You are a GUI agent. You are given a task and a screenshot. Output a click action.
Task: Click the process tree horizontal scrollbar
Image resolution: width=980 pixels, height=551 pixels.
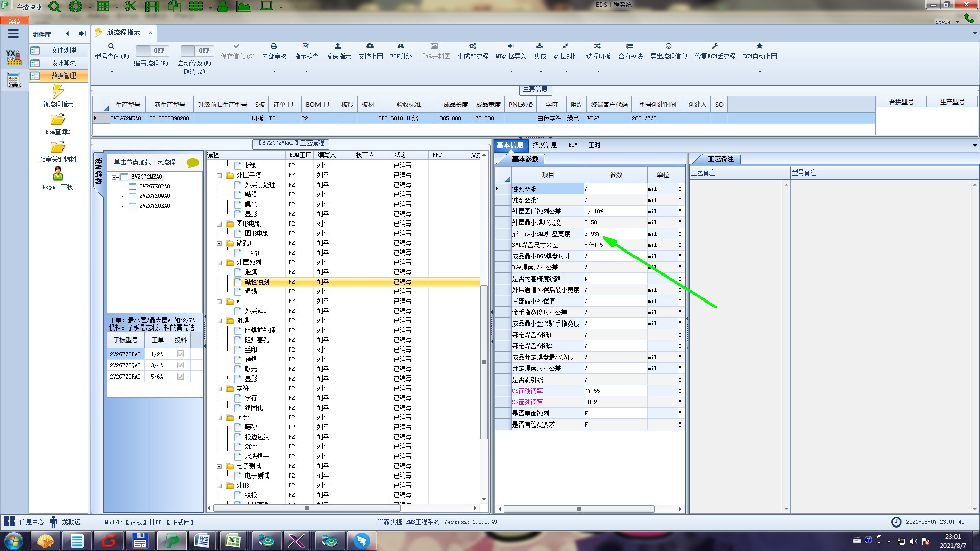[306, 508]
